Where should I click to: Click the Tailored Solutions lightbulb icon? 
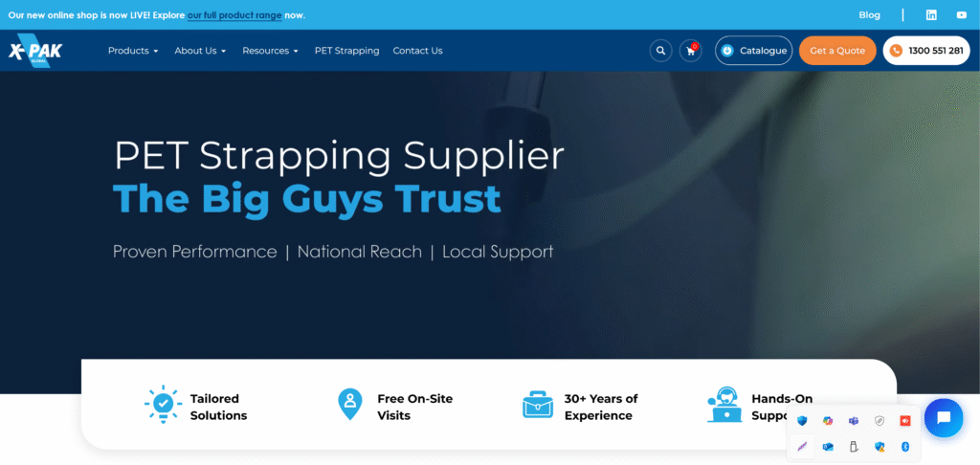(164, 405)
